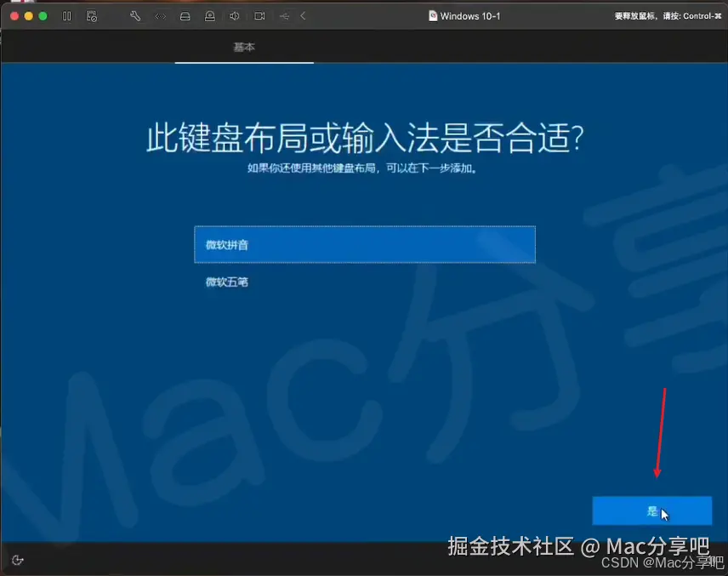Open virtual machine settings wrench icon

135,15
